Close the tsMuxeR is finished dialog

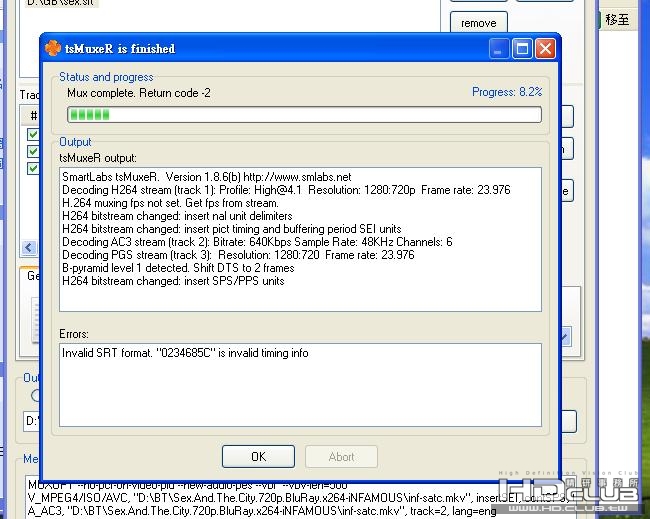point(545,49)
